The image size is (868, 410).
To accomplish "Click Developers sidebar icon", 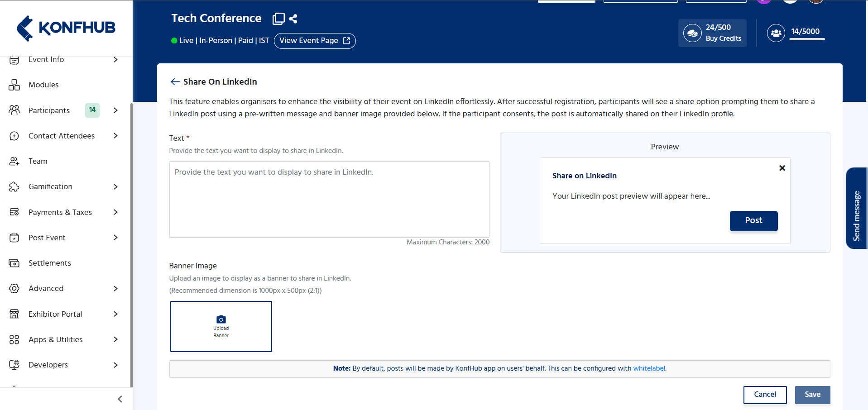I will pos(14,365).
